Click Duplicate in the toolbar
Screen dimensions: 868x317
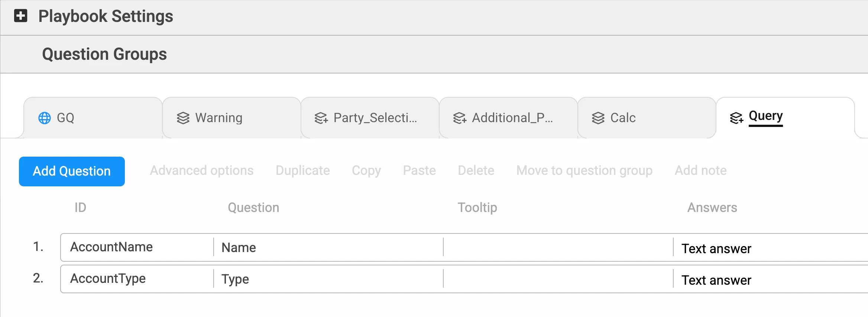pyautogui.click(x=302, y=171)
